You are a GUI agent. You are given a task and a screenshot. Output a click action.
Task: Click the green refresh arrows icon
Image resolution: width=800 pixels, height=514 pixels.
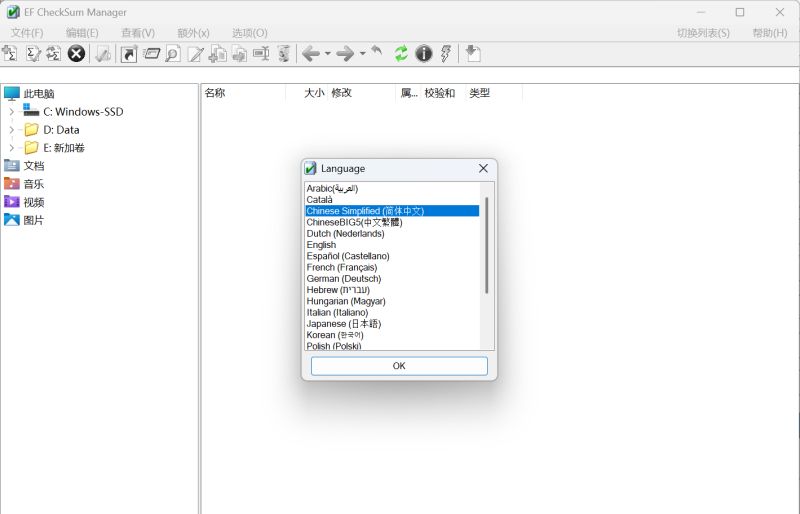[401, 53]
